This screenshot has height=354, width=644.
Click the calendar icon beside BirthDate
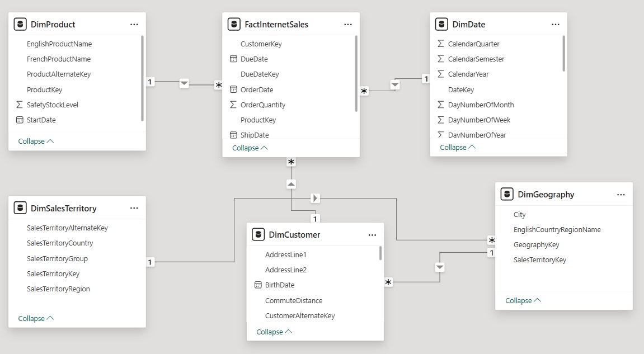pyautogui.click(x=258, y=285)
